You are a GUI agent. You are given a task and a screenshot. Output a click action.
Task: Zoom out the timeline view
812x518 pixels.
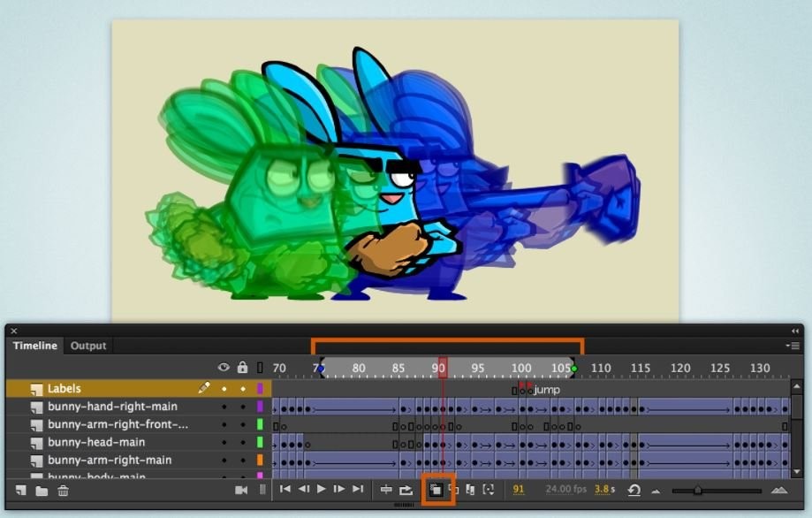pyautogui.click(x=656, y=491)
